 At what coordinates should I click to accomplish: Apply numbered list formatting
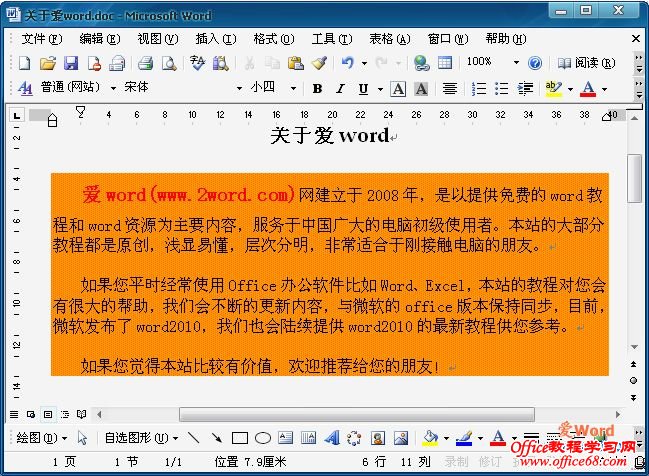[479, 88]
